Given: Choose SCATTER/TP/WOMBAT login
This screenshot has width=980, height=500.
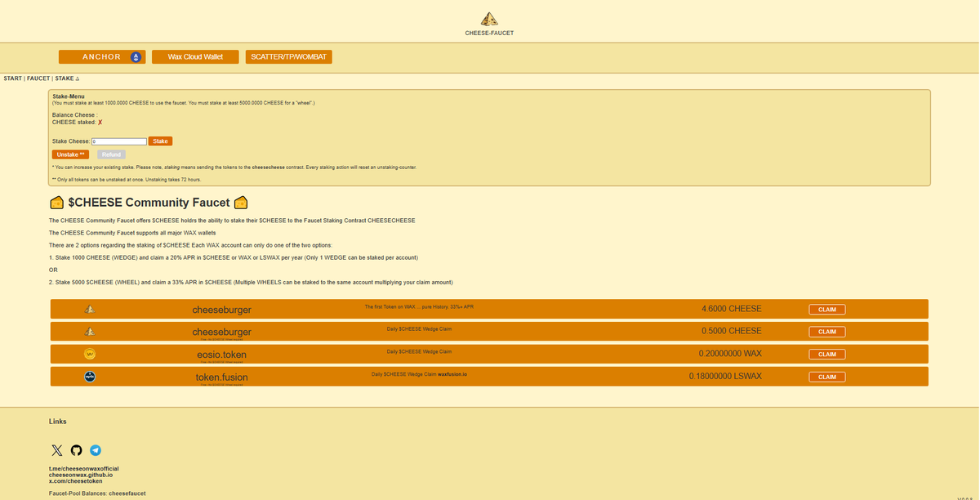Looking at the screenshot, I should click(x=289, y=56).
